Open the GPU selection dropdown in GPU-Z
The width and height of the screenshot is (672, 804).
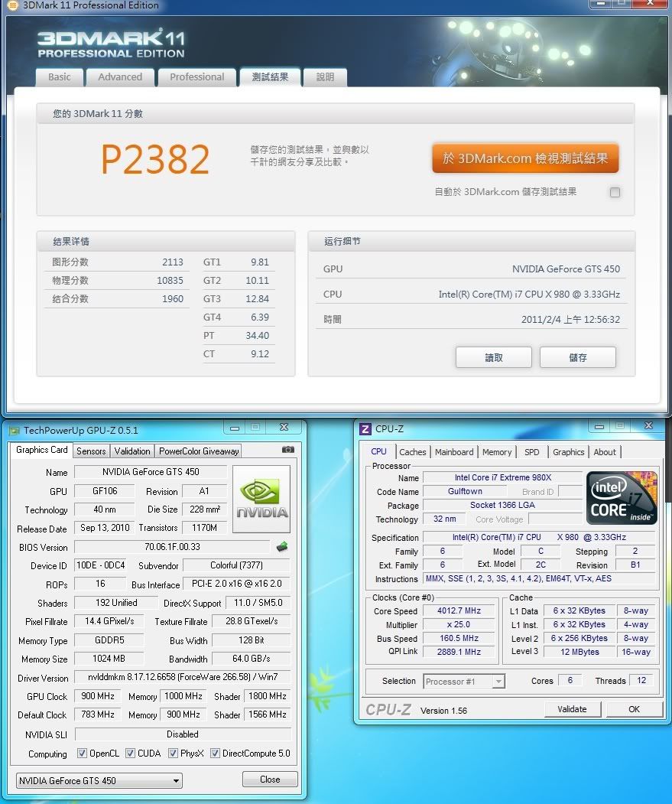point(99,780)
